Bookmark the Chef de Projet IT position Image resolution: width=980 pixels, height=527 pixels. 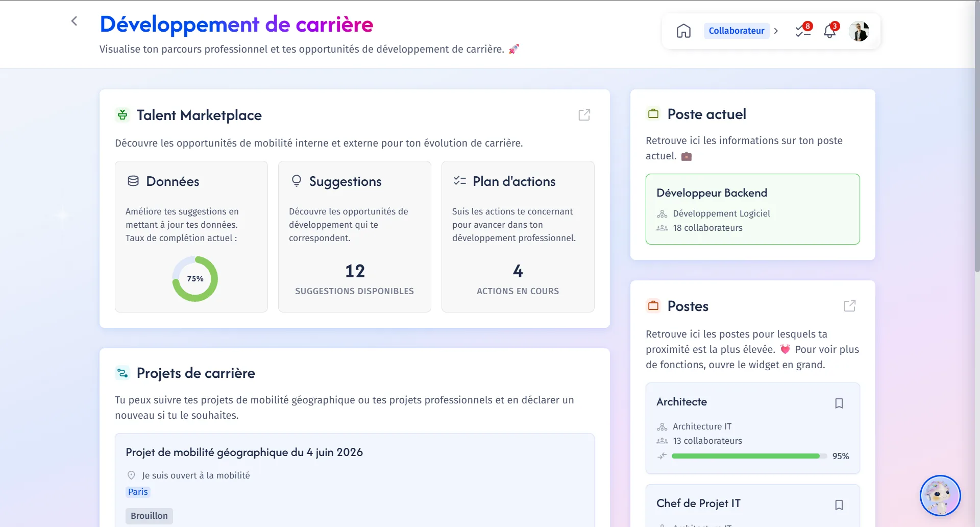pyautogui.click(x=839, y=505)
